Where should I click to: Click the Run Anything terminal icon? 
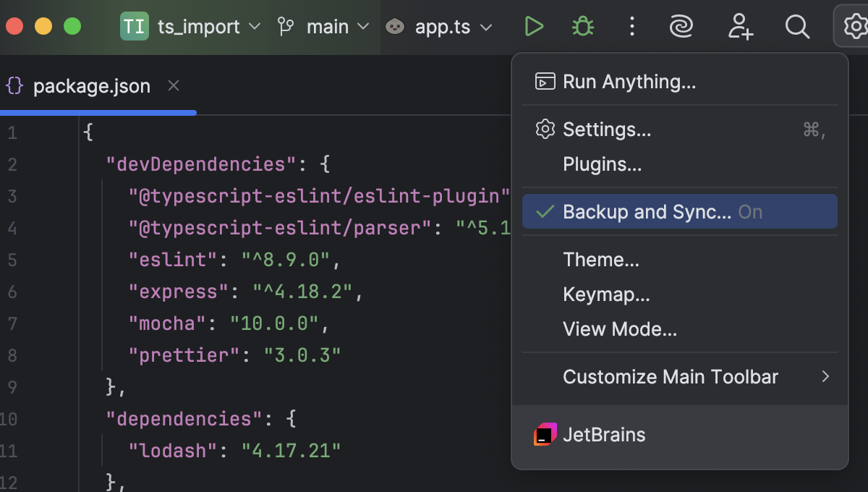(545, 82)
